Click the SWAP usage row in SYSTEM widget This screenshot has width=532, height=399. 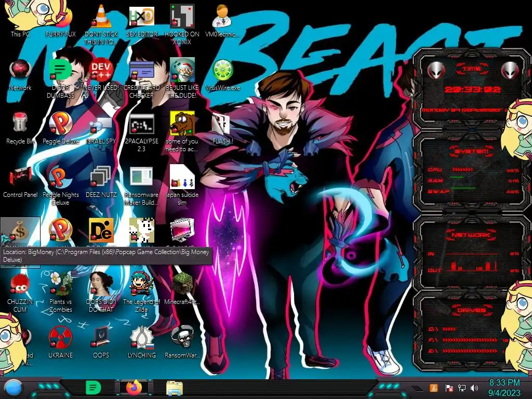(473, 191)
